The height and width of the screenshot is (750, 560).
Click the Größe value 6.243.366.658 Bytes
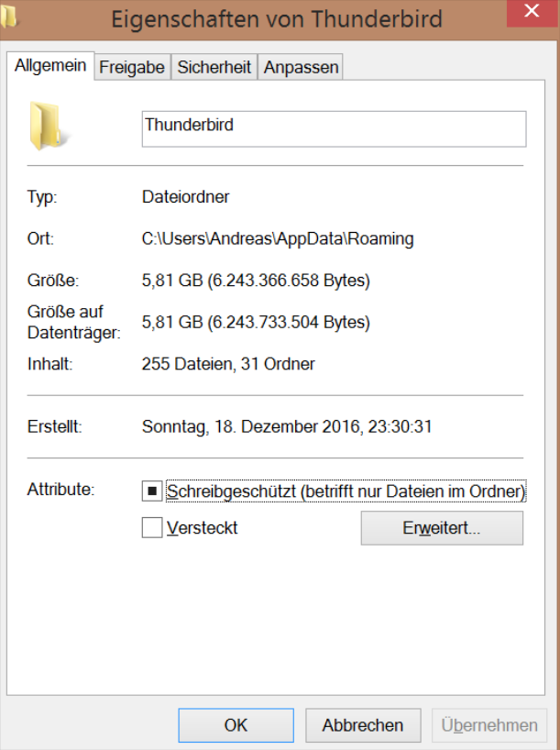(x=256, y=280)
